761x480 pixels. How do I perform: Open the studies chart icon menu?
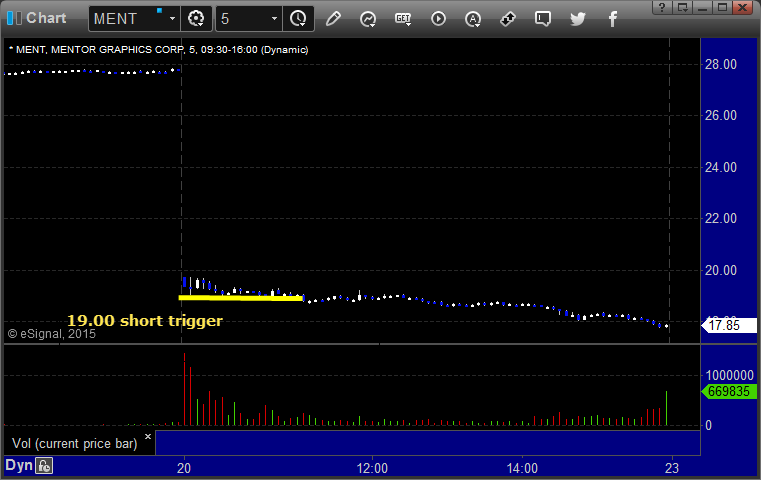coord(368,19)
